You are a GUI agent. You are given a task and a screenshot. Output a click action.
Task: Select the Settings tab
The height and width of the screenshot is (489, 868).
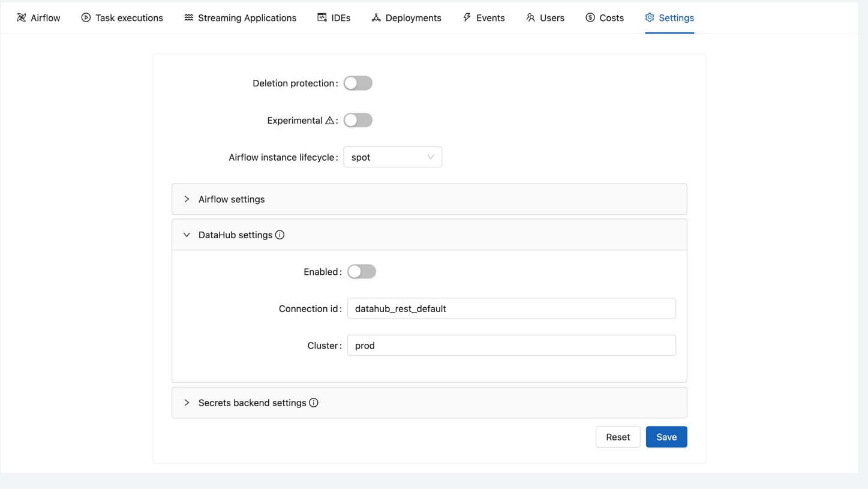click(669, 18)
